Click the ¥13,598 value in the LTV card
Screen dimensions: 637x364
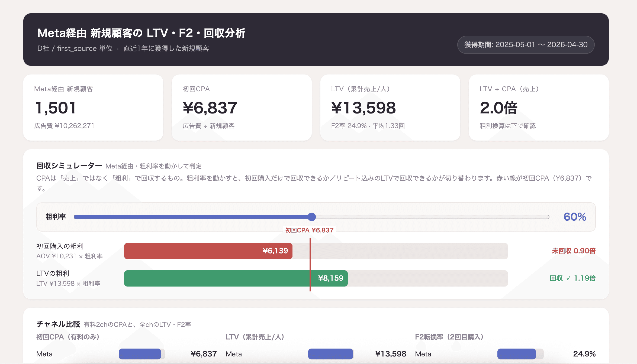coord(363,108)
